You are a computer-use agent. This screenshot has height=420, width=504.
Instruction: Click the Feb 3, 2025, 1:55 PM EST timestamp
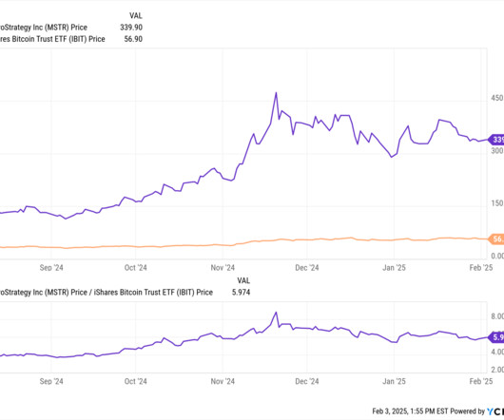pos(410,411)
